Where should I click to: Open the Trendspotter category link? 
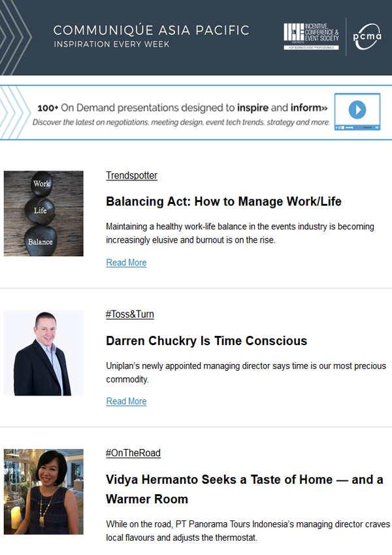pos(131,175)
